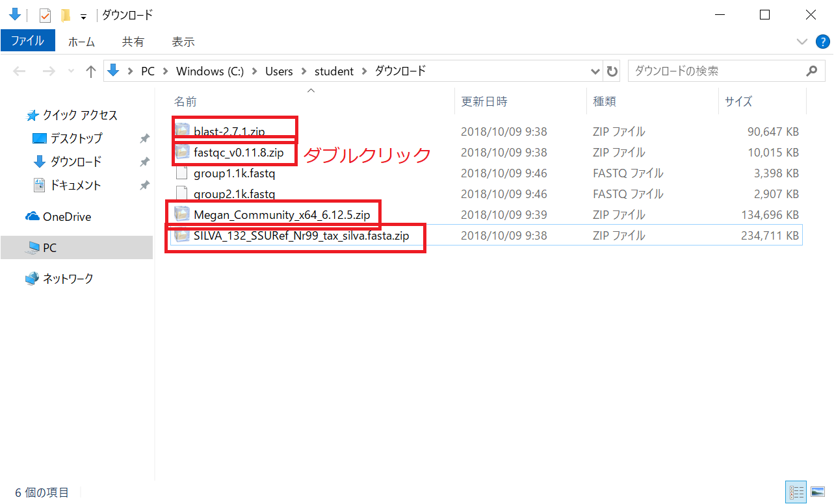Viewport: 834px width, 504px height.
Task: Click the pin icon beside ドキュメント
Action: pos(144,185)
